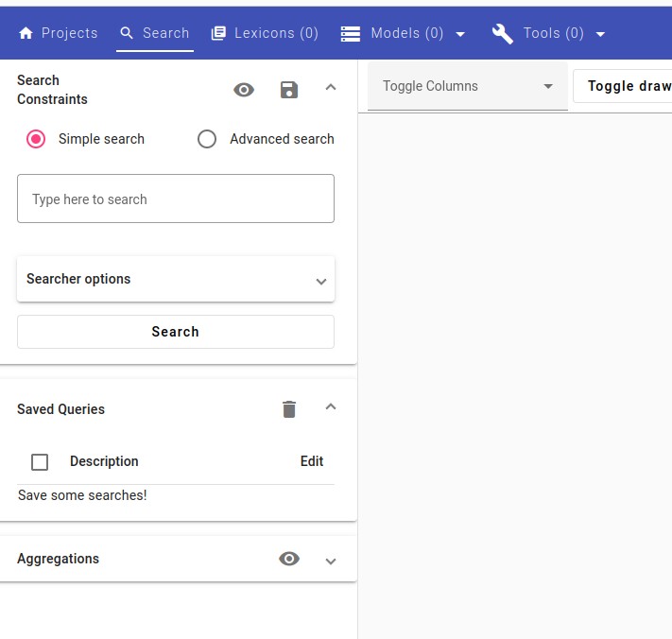Image resolution: width=672 pixels, height=639 pixels.
Task: Save the current search with the floppy icon
Action: [x=289, y=90]
